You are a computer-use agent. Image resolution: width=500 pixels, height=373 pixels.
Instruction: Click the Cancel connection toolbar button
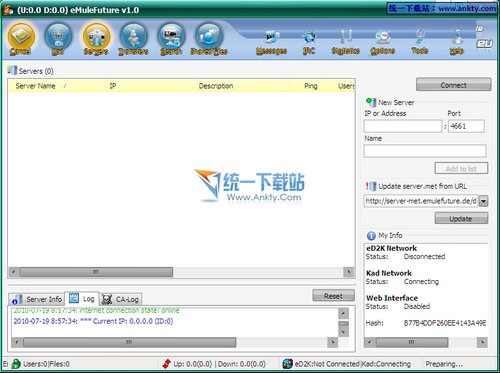[21, 39]
